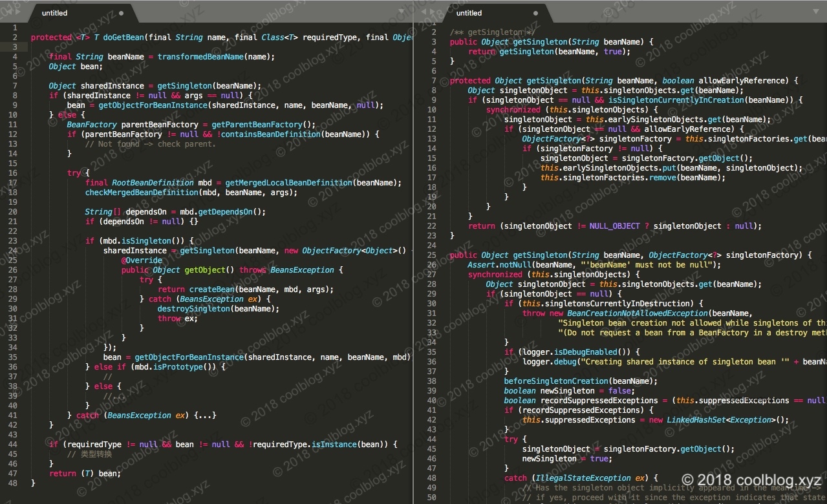Click unsaved dot on left pane's untitled tab
The width and height of the screenshot is (827, 504).
coord(122,13)
